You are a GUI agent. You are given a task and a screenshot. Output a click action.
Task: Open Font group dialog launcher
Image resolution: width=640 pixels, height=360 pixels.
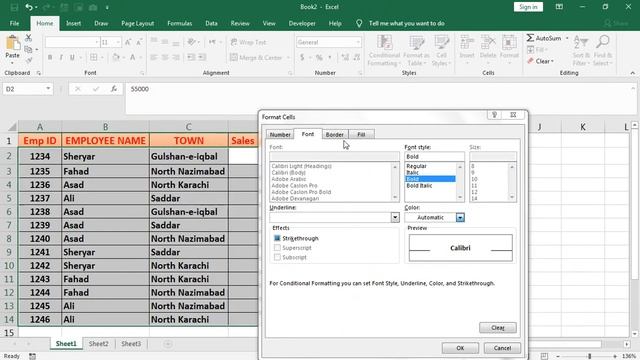click(x=142, y=73)
